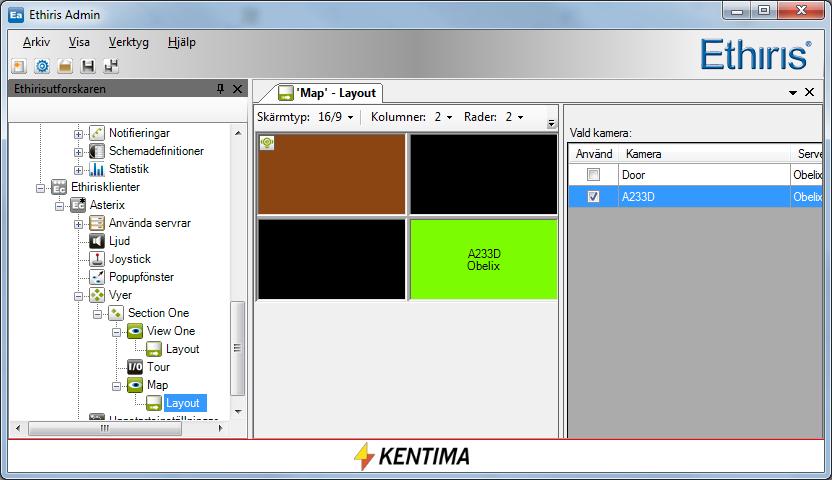The image size is (832, 480).
Task: Click the tree scroll-up arrow
Action: point(238,133)
